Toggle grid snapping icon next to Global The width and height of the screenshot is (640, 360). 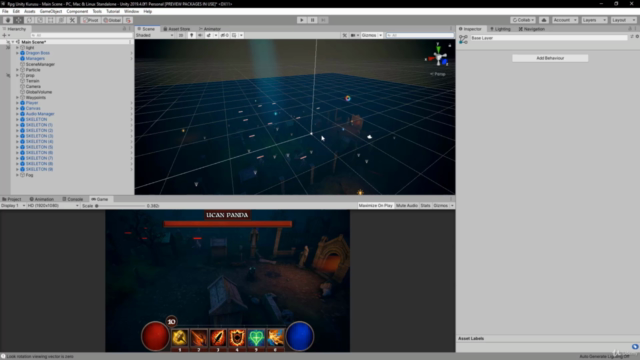coord(128,20)
